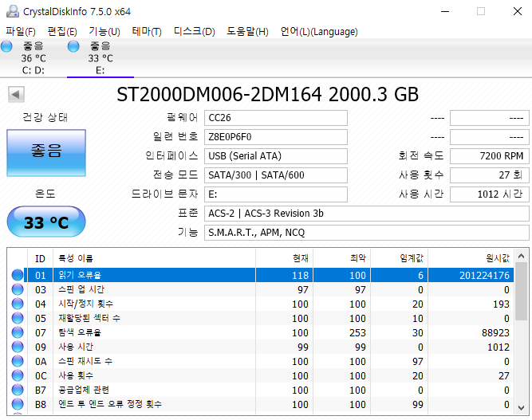This screenshot has width=532, height=420.
Task: Click status orb of row 0C 사용 횟수
Action: (x=18, y=375)
